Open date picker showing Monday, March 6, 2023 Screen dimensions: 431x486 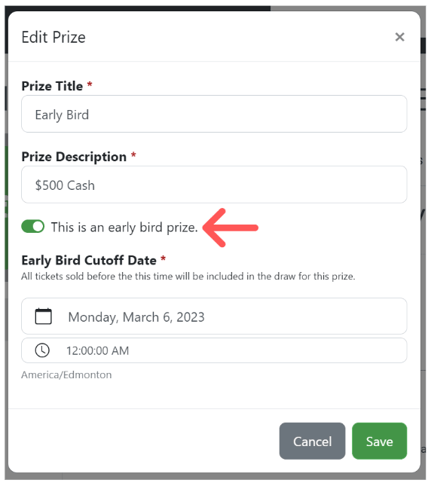[x=214, y=316]
